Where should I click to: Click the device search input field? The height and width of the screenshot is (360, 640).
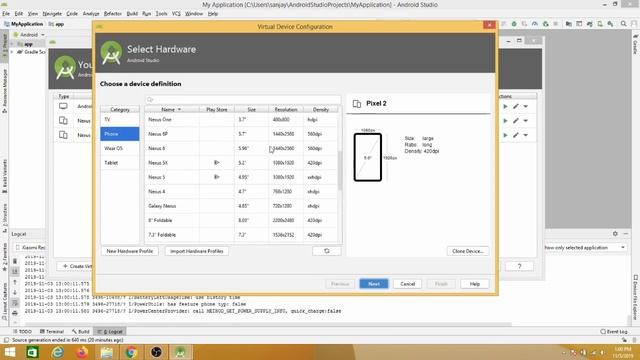(243, 100)
